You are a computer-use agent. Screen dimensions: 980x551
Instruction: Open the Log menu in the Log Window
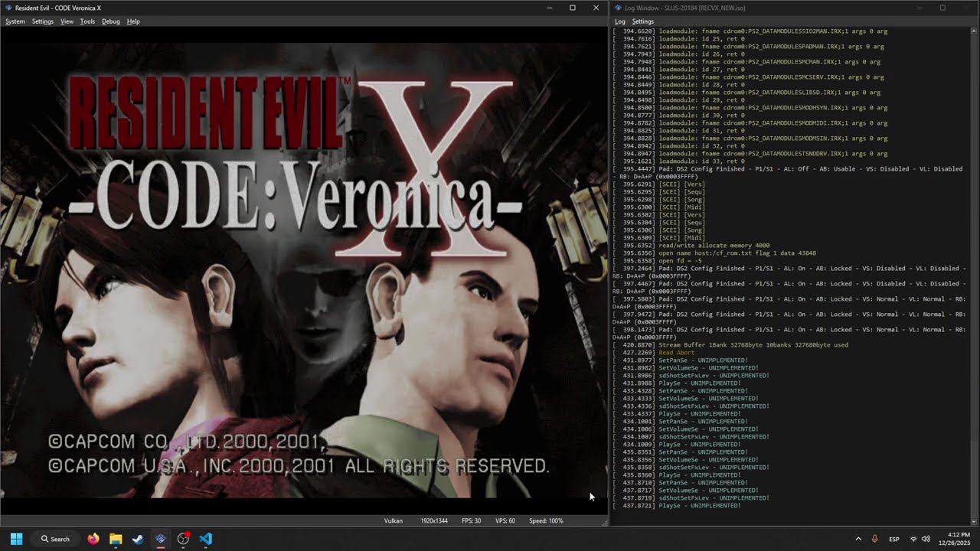[x=620, y=21]
